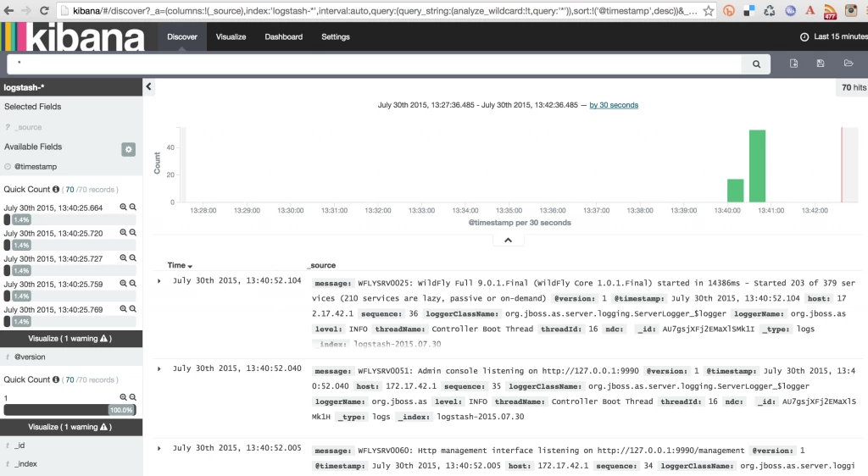Go to Settings tab
The image size is (868, 476).
(336, 36)
